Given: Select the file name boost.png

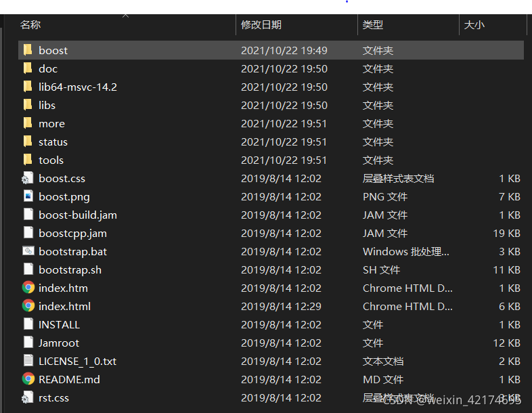Looking at the screenshot, I should [64, 197].
